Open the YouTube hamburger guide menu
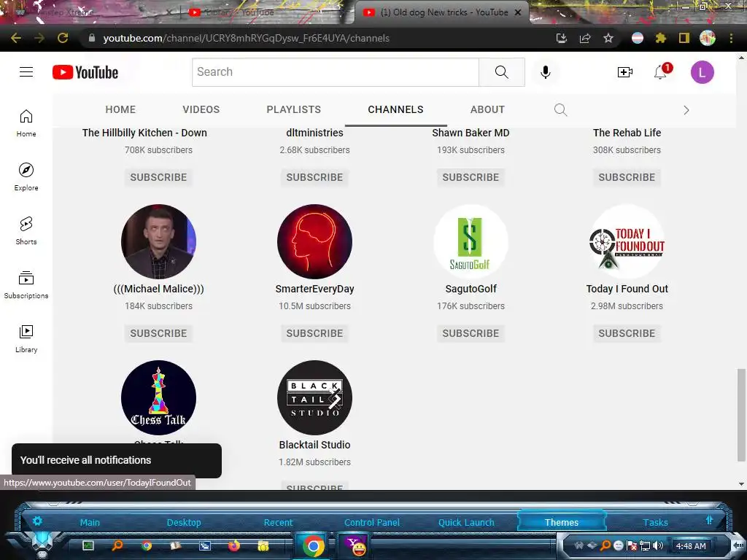 (26, 72)
